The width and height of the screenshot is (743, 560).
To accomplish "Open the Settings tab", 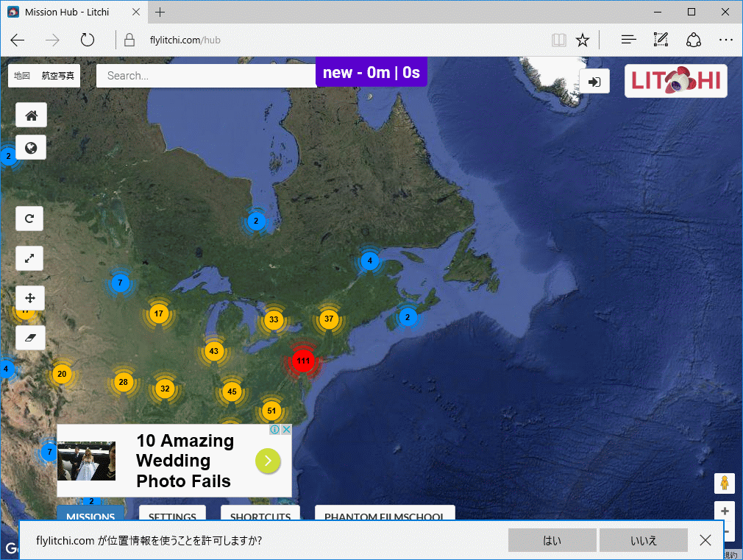I will tap(172, 514).
